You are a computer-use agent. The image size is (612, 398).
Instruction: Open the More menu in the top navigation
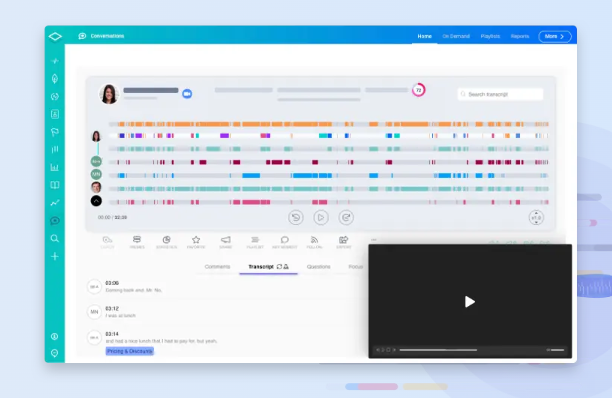pyautogui.click(x=555, y=36)
